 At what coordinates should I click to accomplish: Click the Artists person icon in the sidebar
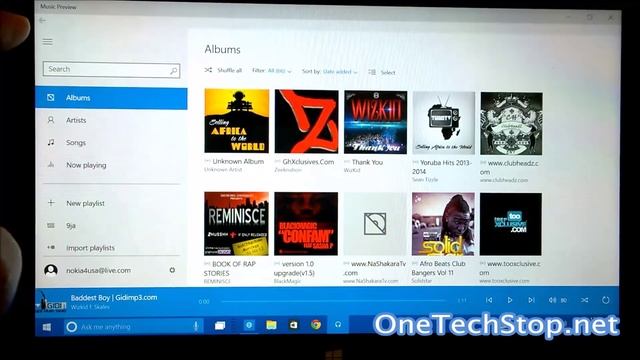click(51, 120)
